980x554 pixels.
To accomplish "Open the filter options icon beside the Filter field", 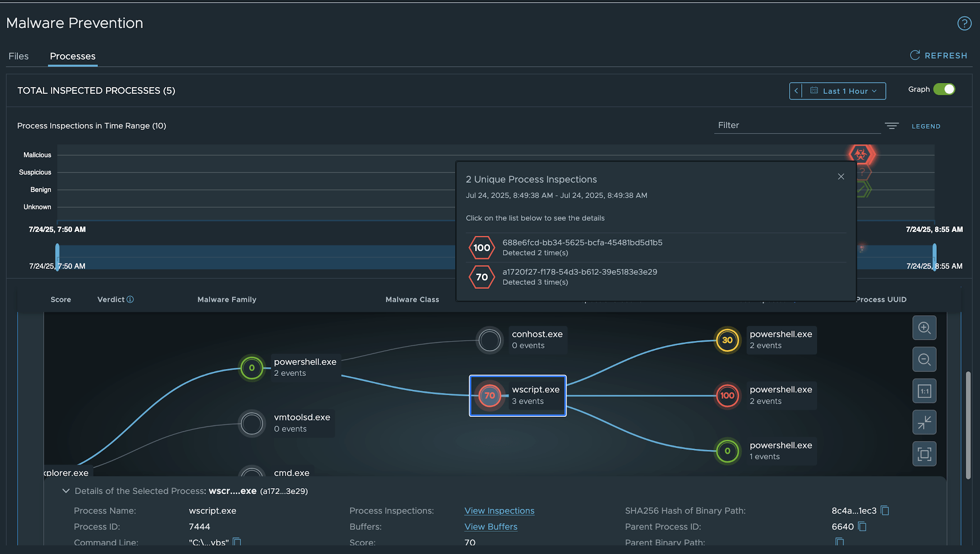I will point(892,126).
